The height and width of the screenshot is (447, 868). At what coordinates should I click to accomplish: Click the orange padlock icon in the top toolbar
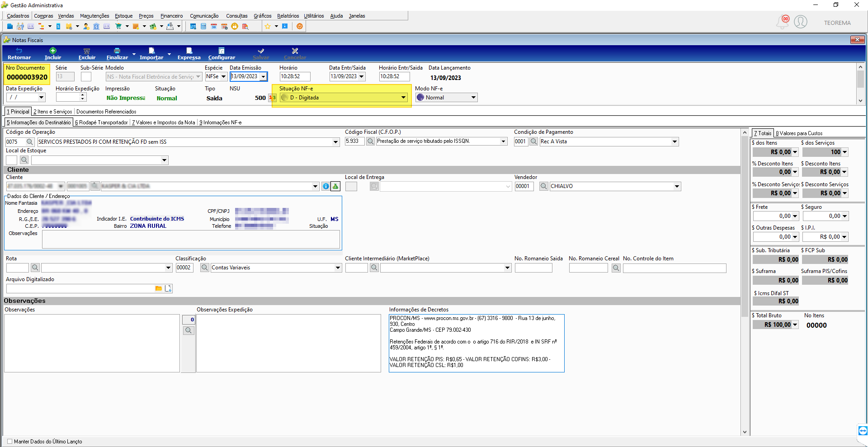click(x=235, y=26)
